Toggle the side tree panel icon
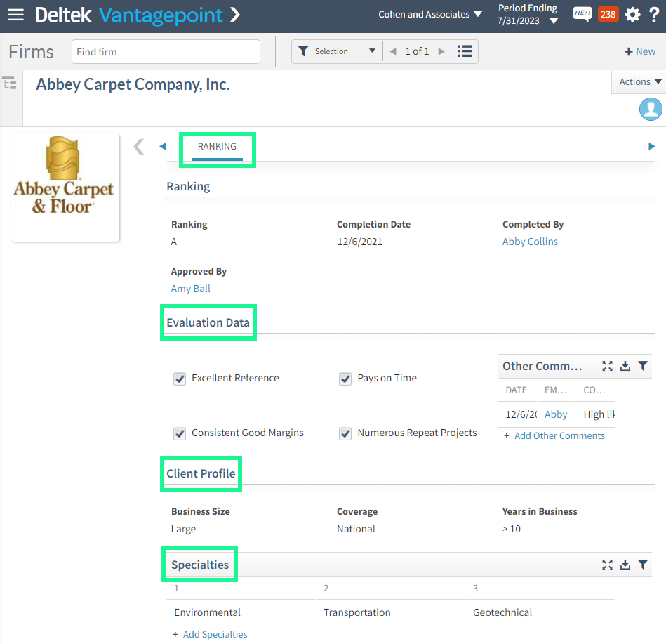This screenshot has height=644, width=666. pyautogui.click(x=9, y=82)
